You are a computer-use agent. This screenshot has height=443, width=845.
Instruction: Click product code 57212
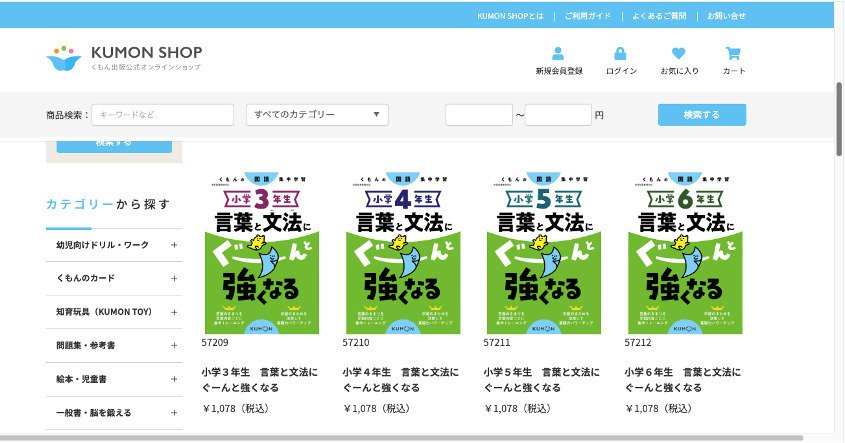(x=638, y=342)
